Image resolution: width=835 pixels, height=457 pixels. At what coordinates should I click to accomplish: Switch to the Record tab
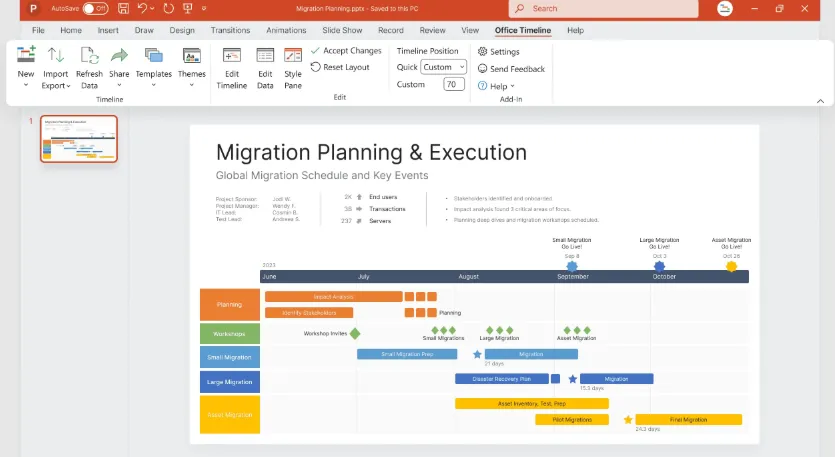tap(391, 30)
